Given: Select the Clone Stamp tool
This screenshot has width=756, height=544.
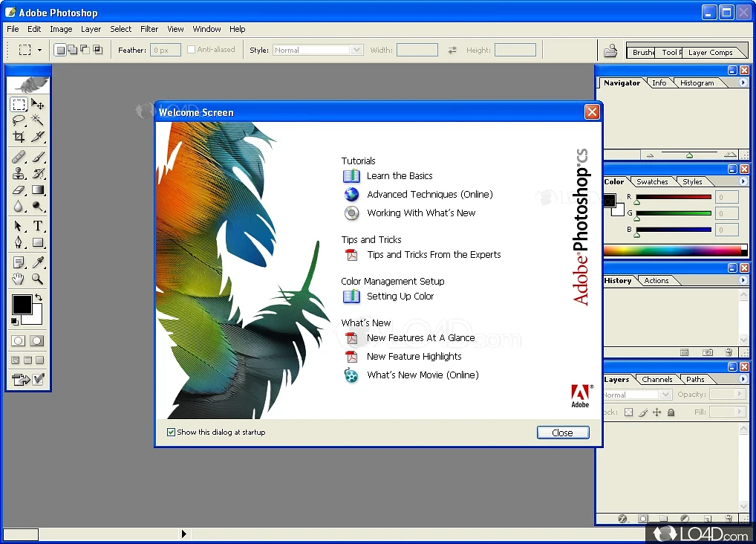Looking at the screenshot, I should click(19, 173).
